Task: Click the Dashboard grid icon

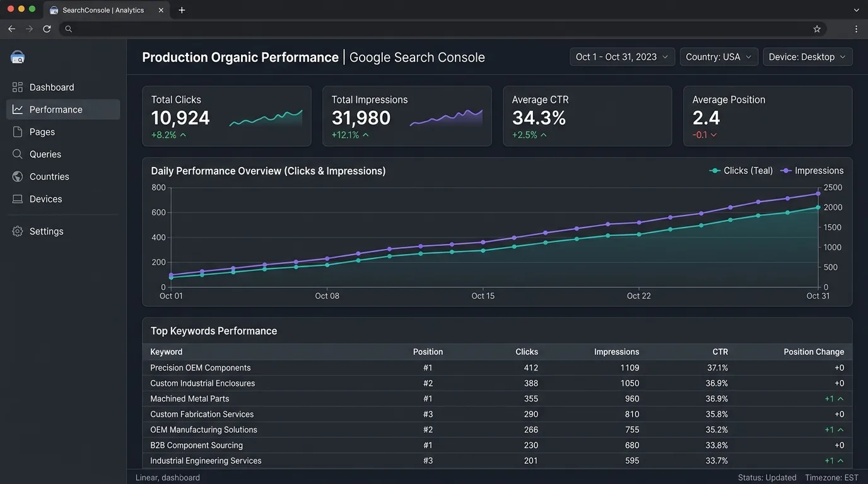Action: pyautogui.click(x=18, y=88)
